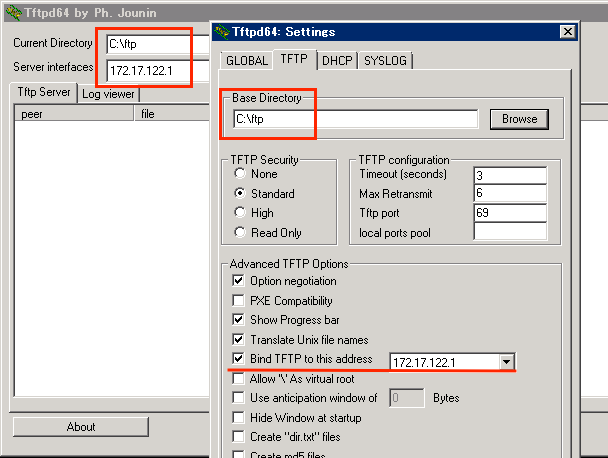Click Browse for the base directory
The image size is (608, 458).
click(519, 119)
